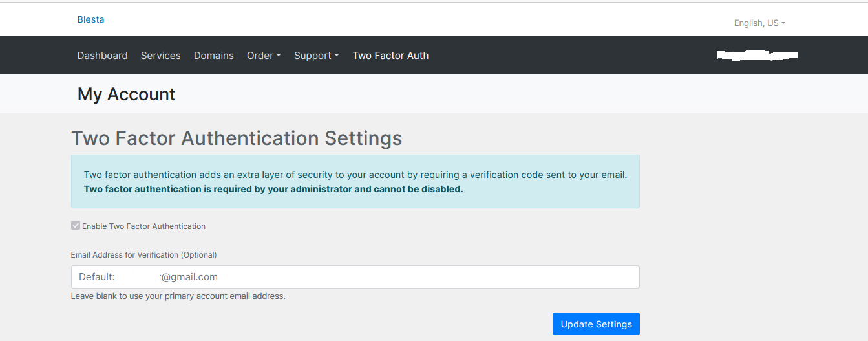
Task: Select Two Factor Auth in the navbar
Action: 390,56
